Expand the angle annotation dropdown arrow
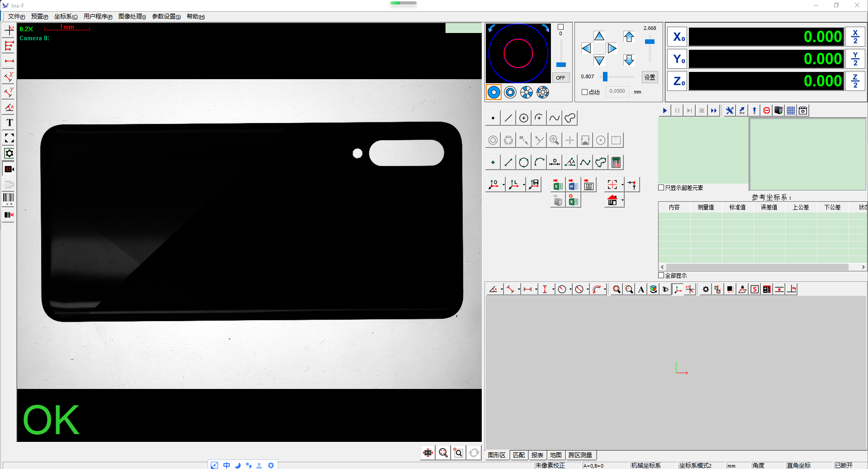This screenshot has height=469, width=868. point(502,289)
